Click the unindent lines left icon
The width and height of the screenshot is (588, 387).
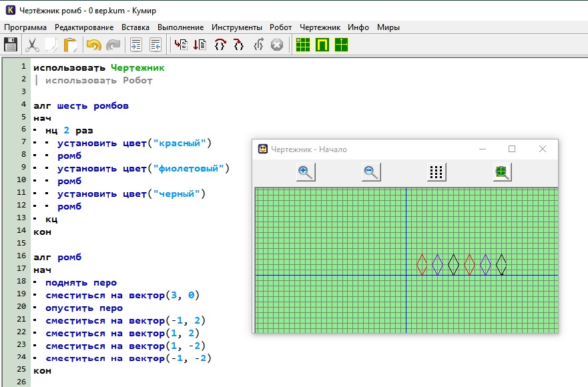pos(156,45)
